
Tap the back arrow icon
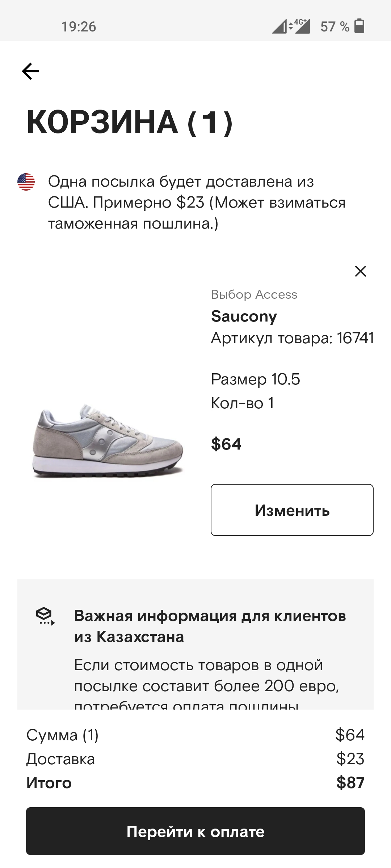coord(30,71)
